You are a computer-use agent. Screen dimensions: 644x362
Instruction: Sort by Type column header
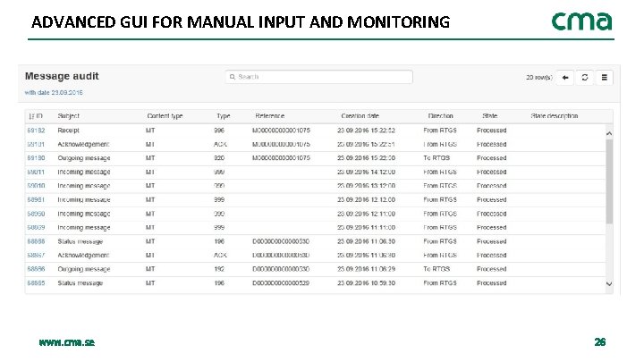click(x=224, y=116)
